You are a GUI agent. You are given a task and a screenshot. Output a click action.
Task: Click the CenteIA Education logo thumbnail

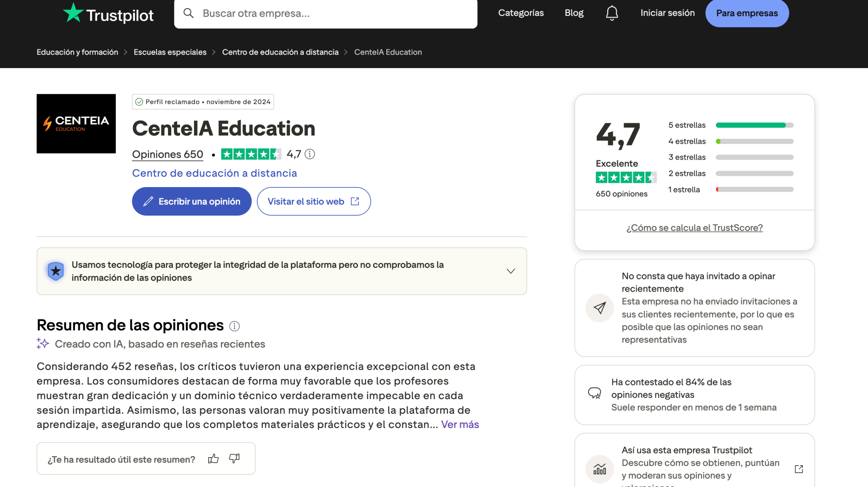click(x=76, y=124)
